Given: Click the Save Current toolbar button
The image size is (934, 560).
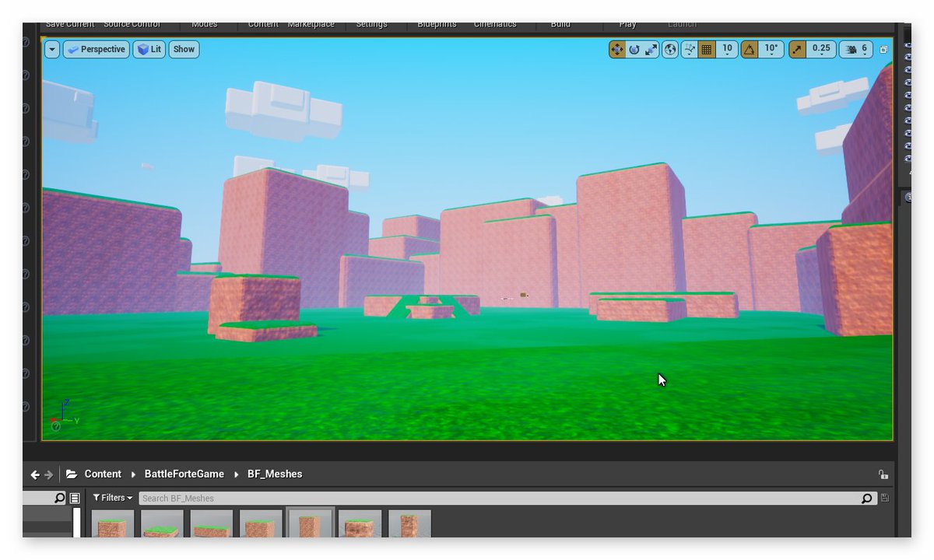Looking at the screenshot, I should pyautogui.click(x=70, y=26).
